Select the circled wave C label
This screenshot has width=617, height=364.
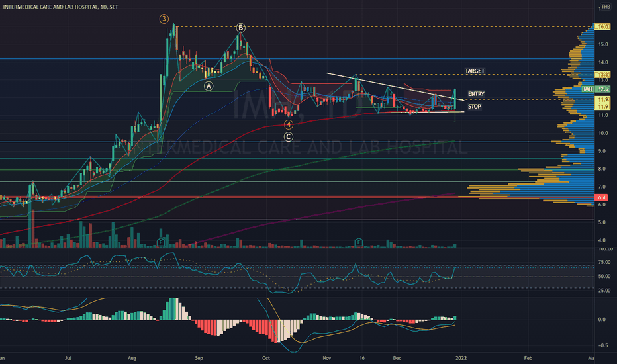(x=289, y=136)
